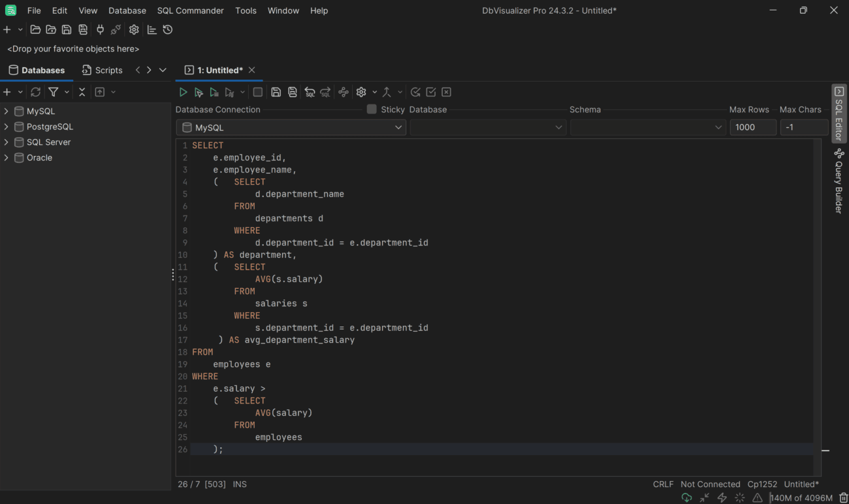The width and height of the screenshot is (849, 504).
Task: Run the script with the Execute button
Action: click(184, 91)
